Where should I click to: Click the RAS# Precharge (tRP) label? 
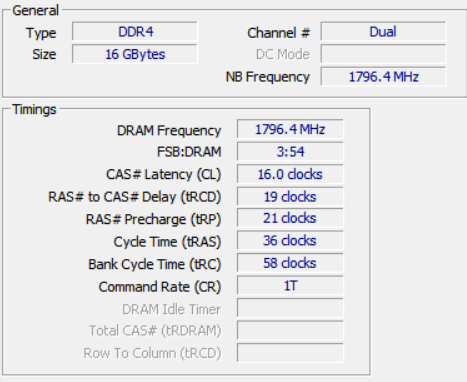[153, 219]
